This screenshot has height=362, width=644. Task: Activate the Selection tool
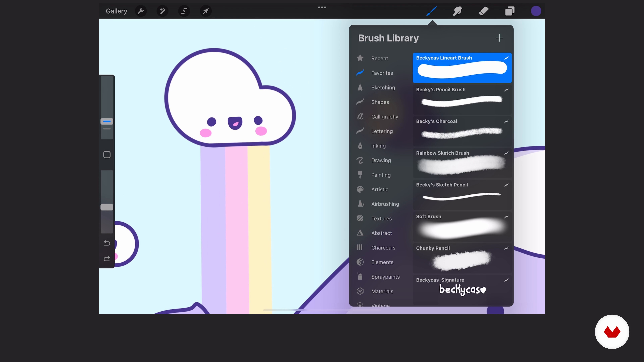184,11
